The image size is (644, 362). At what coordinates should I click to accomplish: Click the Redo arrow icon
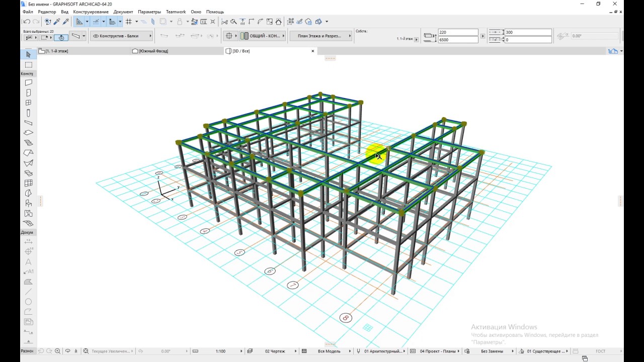point(35,22)
